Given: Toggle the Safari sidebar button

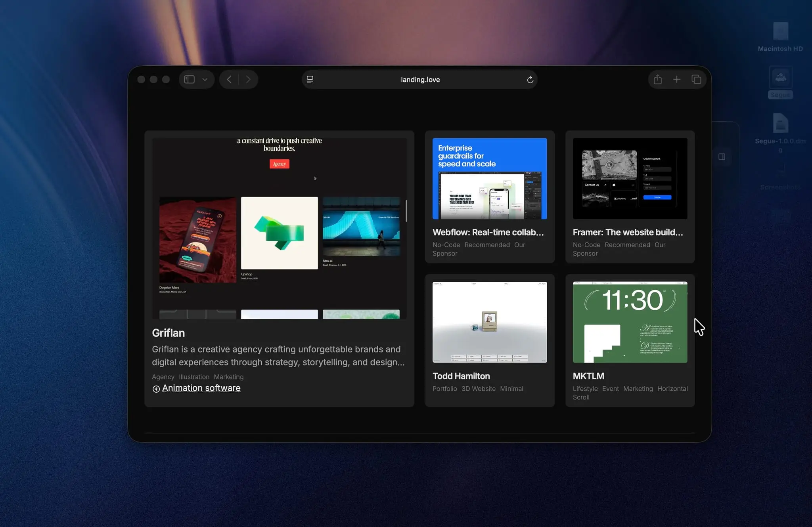Looking at the screenshot, I should (x=190, y=80).
